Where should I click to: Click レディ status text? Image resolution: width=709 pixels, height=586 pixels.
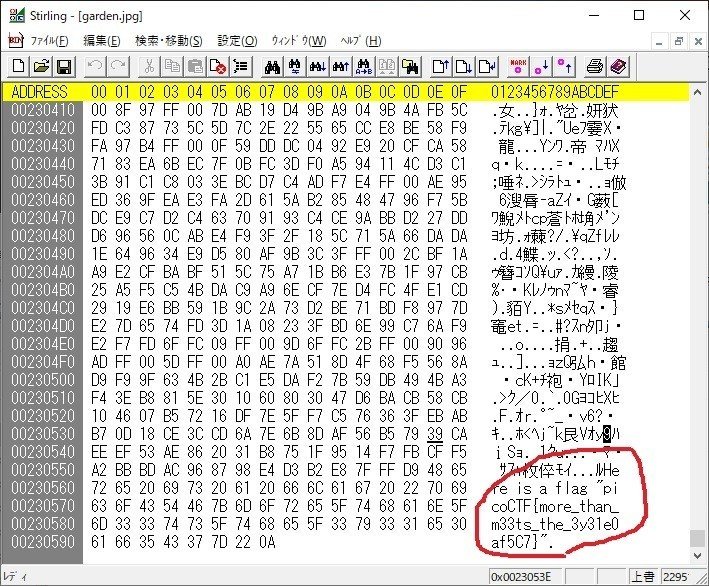click(x=15, y=577)
